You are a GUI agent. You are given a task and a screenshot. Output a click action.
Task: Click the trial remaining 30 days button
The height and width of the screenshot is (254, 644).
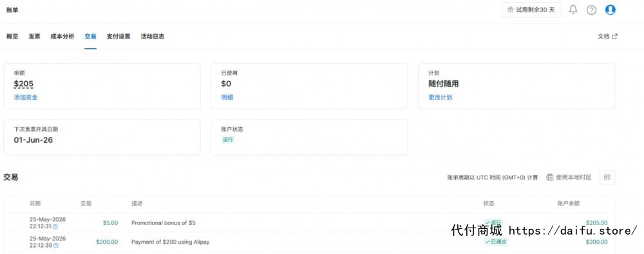pyautogui.click(x=531, y=10)
